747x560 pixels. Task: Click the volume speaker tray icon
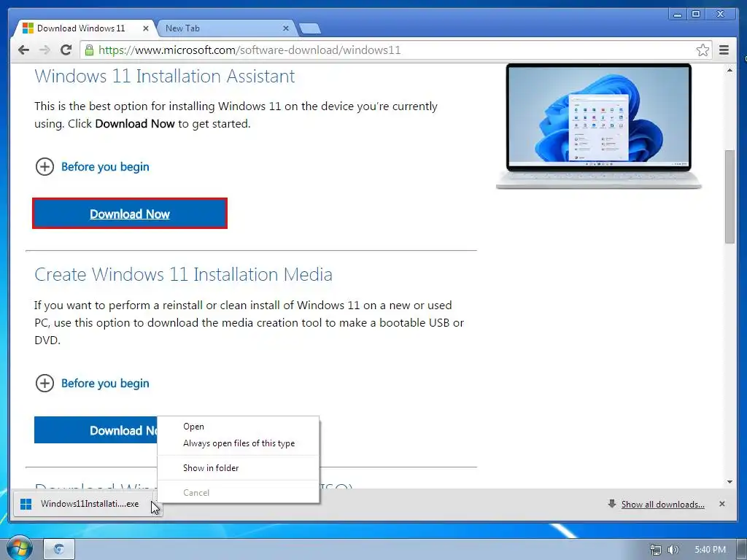click(673, 550)
